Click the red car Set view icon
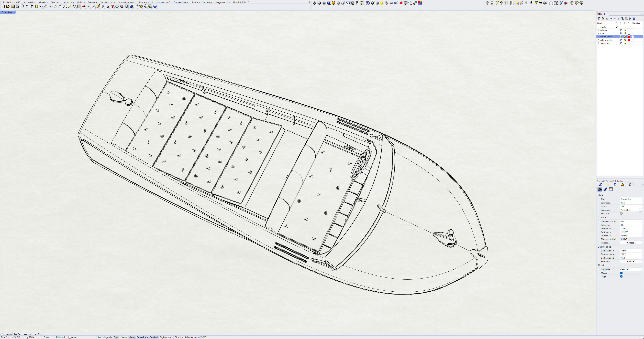 [84, 6]
